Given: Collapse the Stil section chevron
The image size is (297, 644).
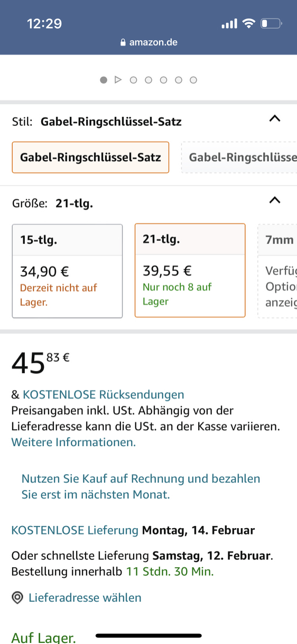Looking at the screenshot, I should click(x=275, y=119).
